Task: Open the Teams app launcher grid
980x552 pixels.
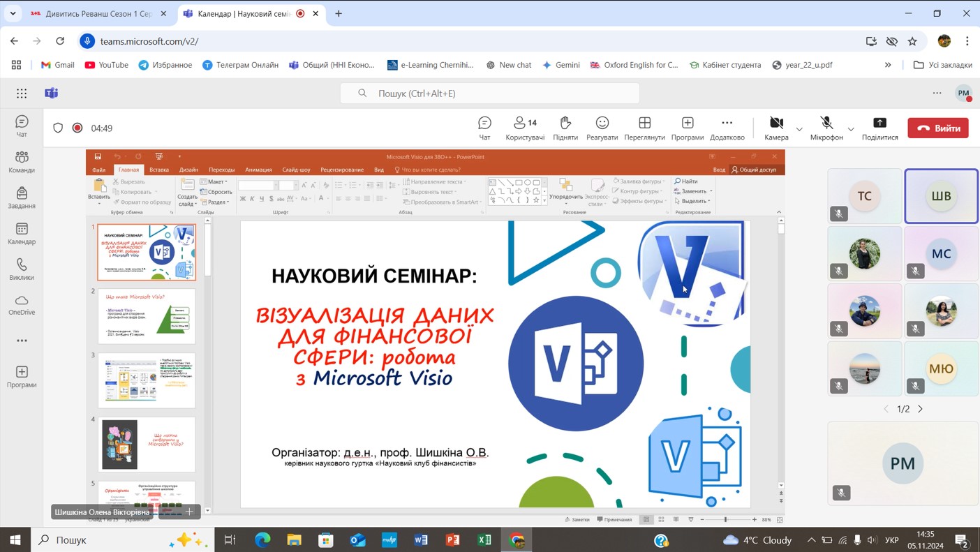Action: 22,93
